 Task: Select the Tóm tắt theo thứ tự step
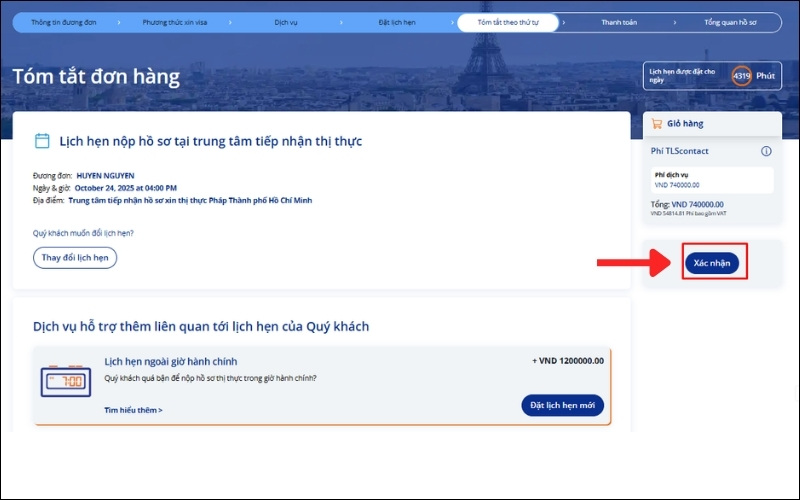[x=508, y=22]
